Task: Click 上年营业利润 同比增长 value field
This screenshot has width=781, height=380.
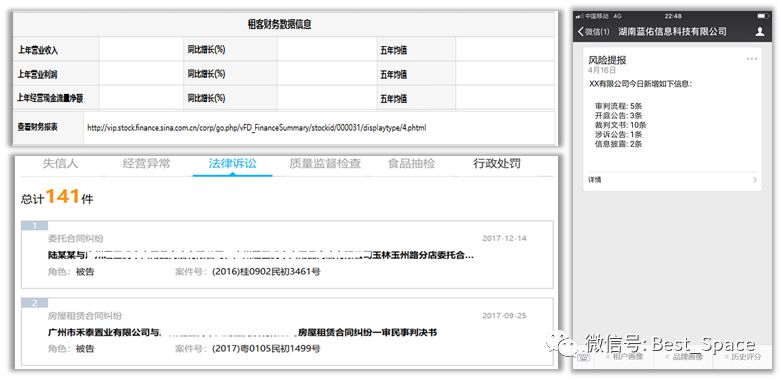Action: click(327, 74)
